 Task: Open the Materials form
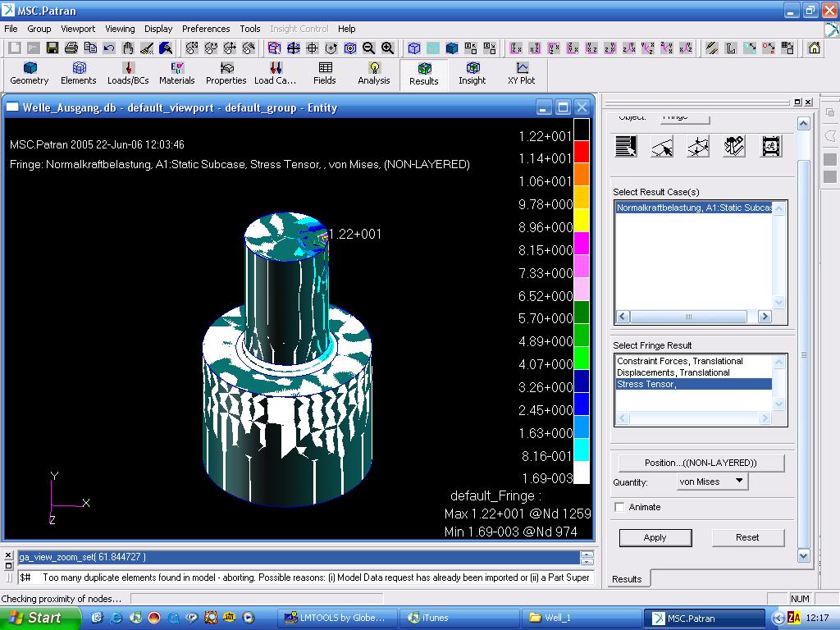pos(177,73)
